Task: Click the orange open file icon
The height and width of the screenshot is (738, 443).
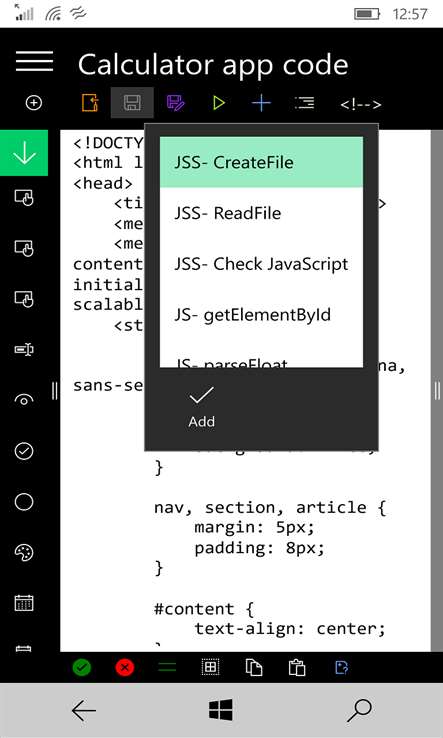Action: click(90, 103)
